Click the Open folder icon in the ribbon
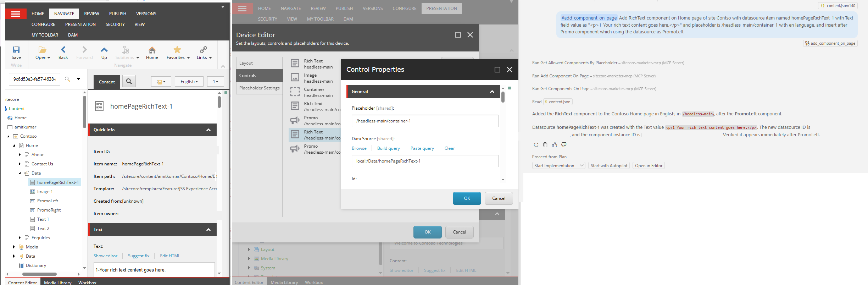This screenshot has height=285, width=868. point(43,50)
